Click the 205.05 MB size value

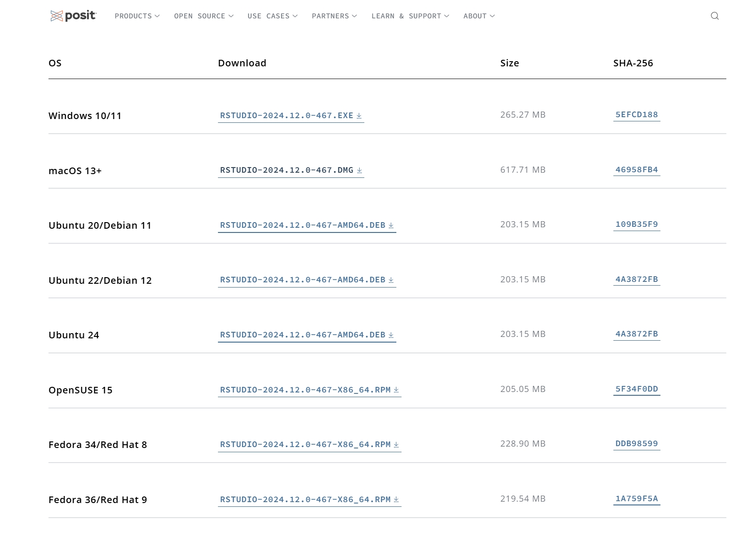[x=523, y=389]
